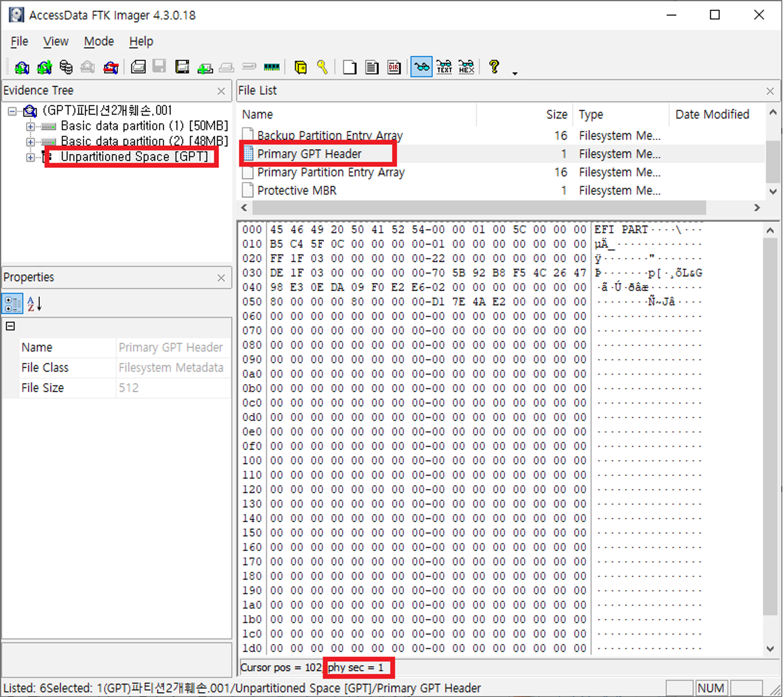Click the yellow question mark help icon

coord(494,67)
